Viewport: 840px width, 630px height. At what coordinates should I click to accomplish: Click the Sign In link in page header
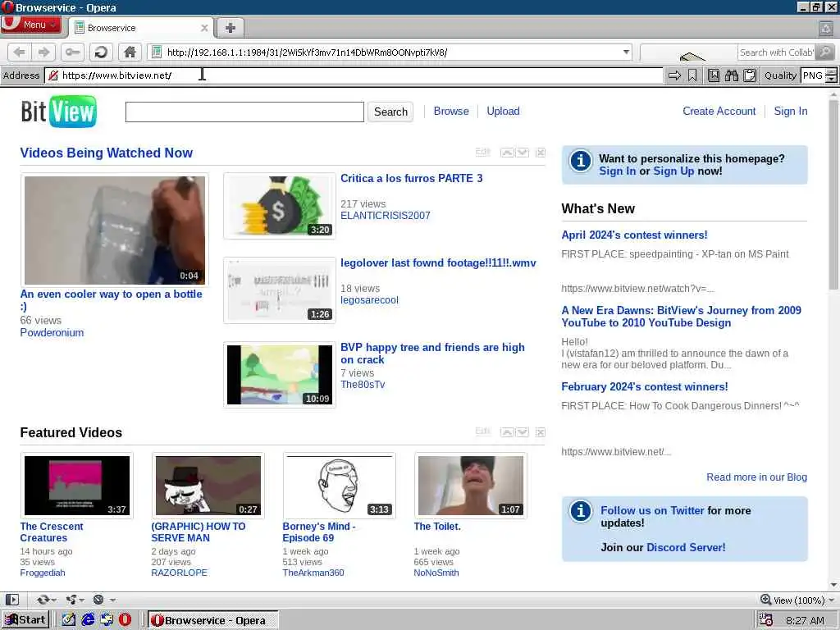coord(790,111)
